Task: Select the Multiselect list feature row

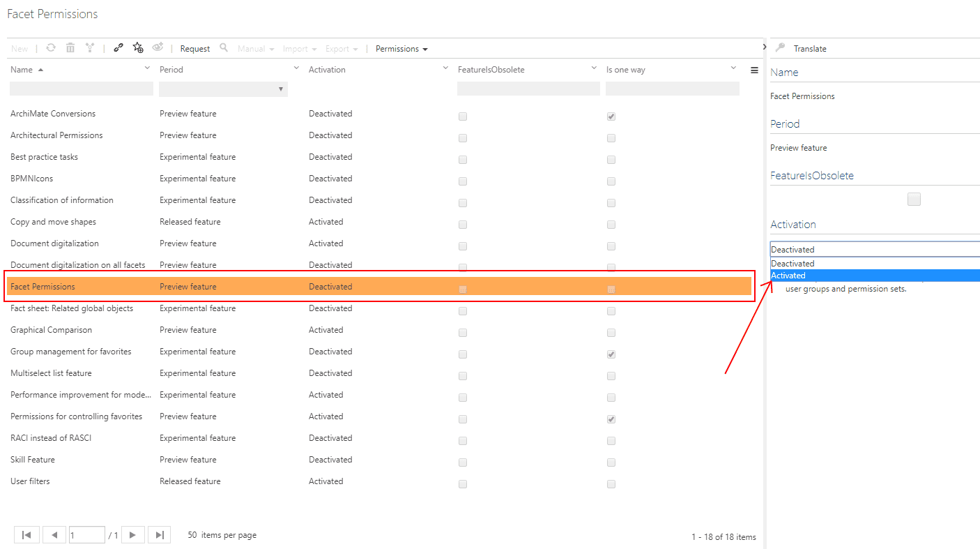Action: [x=380, y=373]
